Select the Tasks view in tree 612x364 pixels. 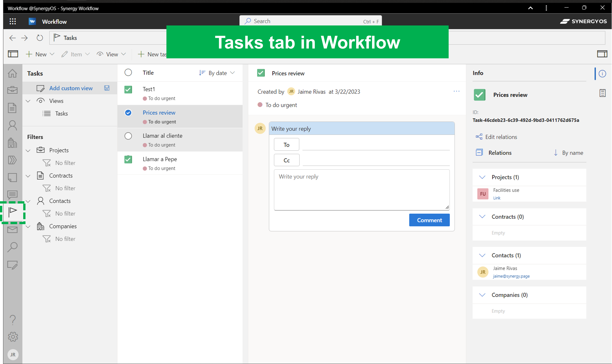[61, 114]
